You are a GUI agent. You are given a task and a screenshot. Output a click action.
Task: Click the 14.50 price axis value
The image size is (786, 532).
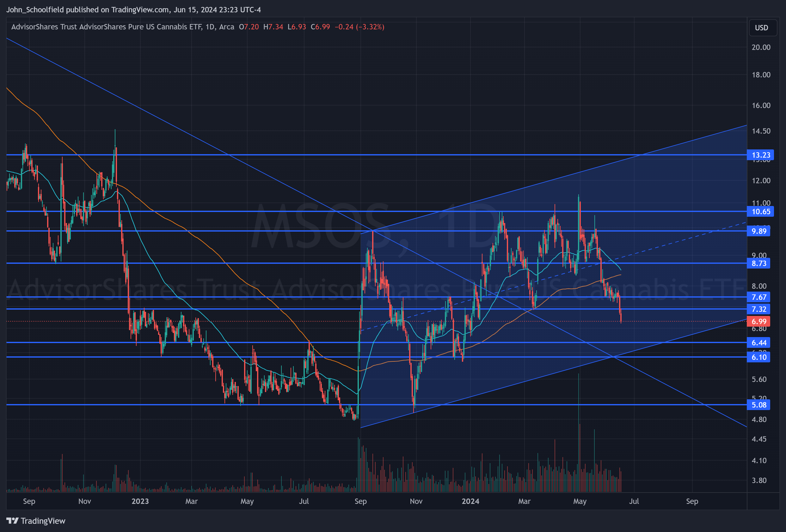(761, 131)
